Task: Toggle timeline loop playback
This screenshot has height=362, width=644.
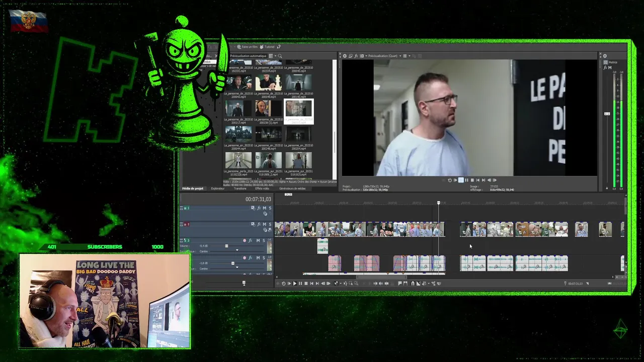Action: 284,283
